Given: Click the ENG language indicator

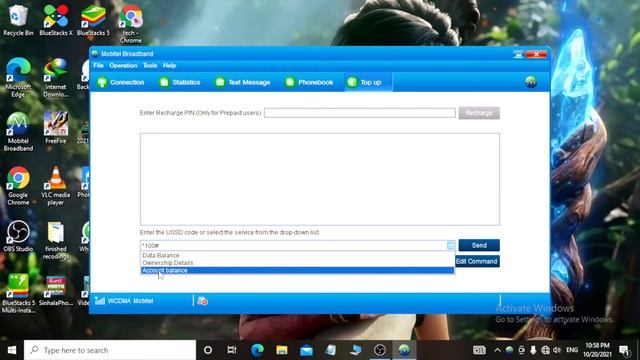Looking at the screenshot, I should pyautogui.click(x=572, y=350).
